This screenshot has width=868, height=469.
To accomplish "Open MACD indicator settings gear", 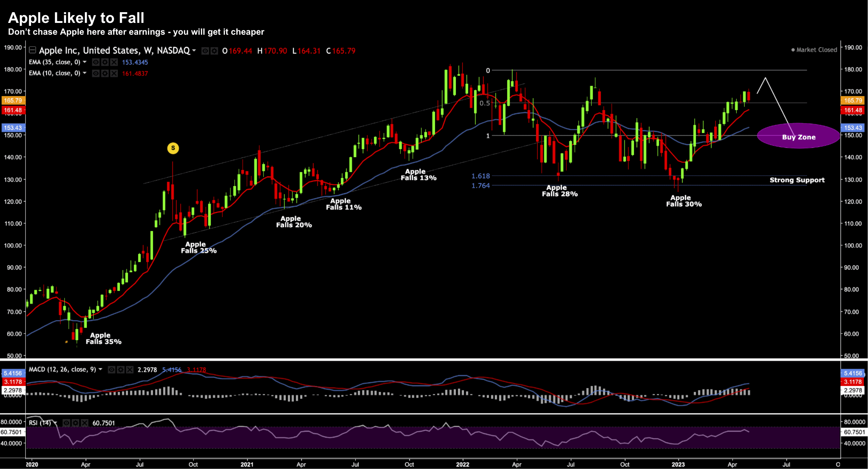I will 121,370.
